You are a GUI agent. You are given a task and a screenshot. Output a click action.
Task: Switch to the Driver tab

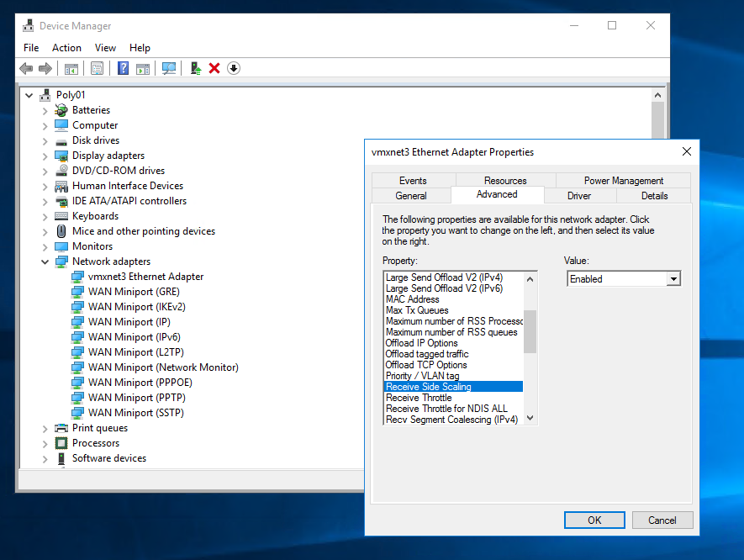click(x=579, y=195)
